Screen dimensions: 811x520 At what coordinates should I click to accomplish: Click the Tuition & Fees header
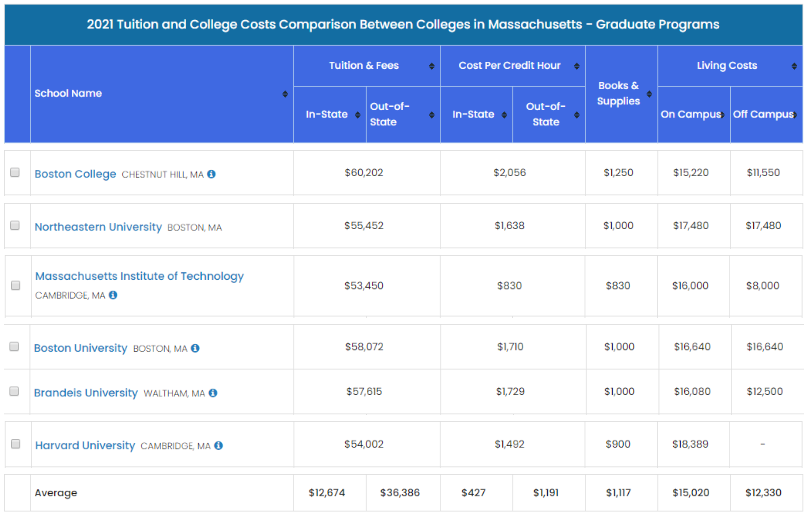pyautogui.click(x=364, y=66)
